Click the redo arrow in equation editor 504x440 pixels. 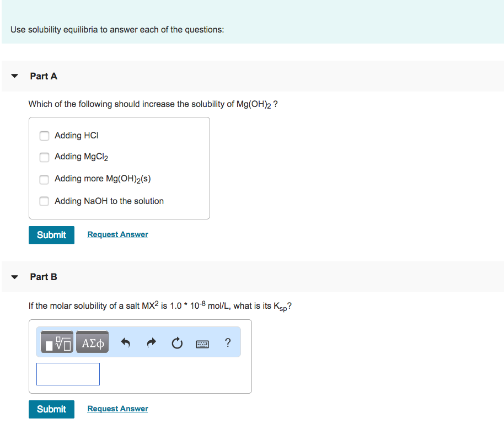click(151, 342)
